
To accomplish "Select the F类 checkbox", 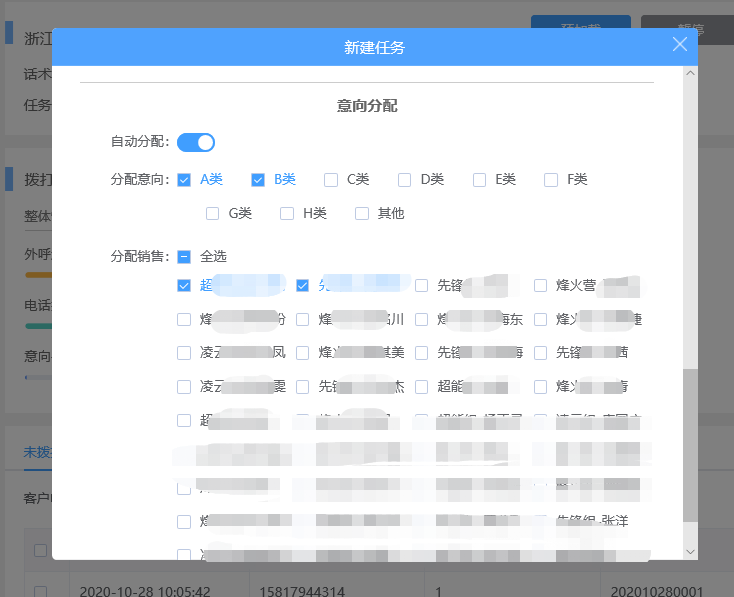I will [x=551, y=180].
